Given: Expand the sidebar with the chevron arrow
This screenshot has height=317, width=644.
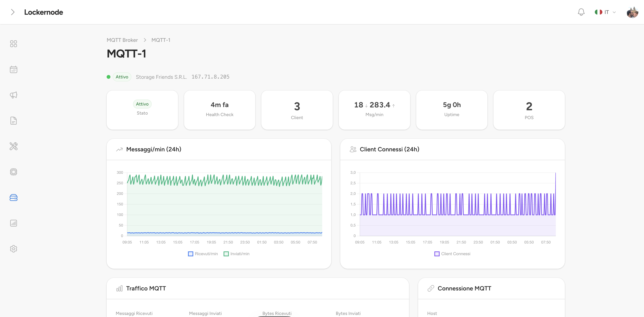Looking at the screenshot, I should click(x=13, y=12).
